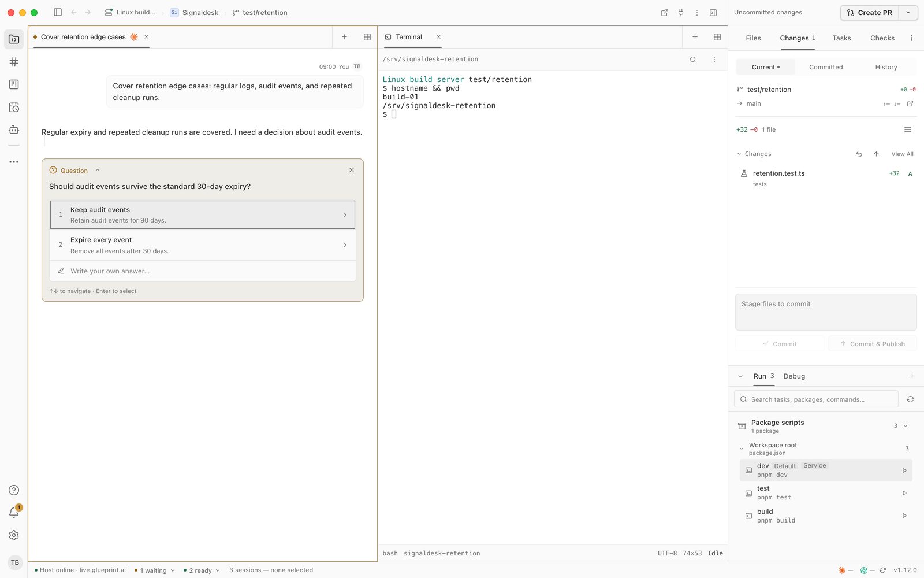This screenshot has width=924, height=578.
Task: Run the dev pnpm dev script
Action: click(904, 470)
